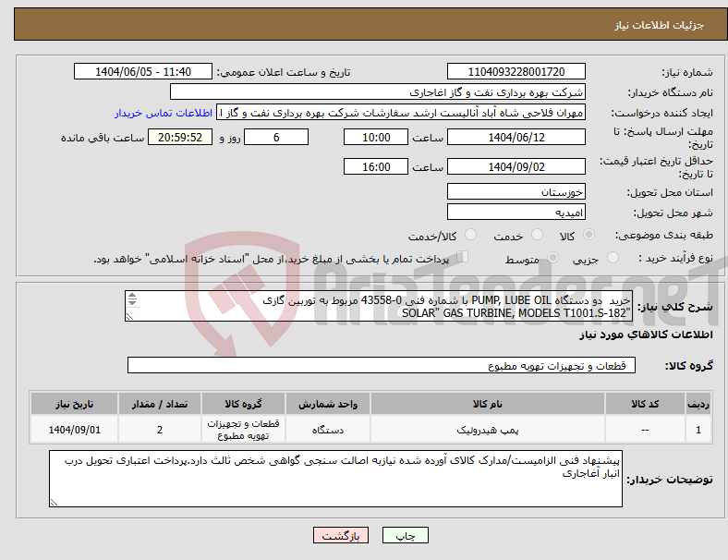This screenshot has width=728, height=560.
Task: Click the buyer notes text area
Action: [335, 479]
